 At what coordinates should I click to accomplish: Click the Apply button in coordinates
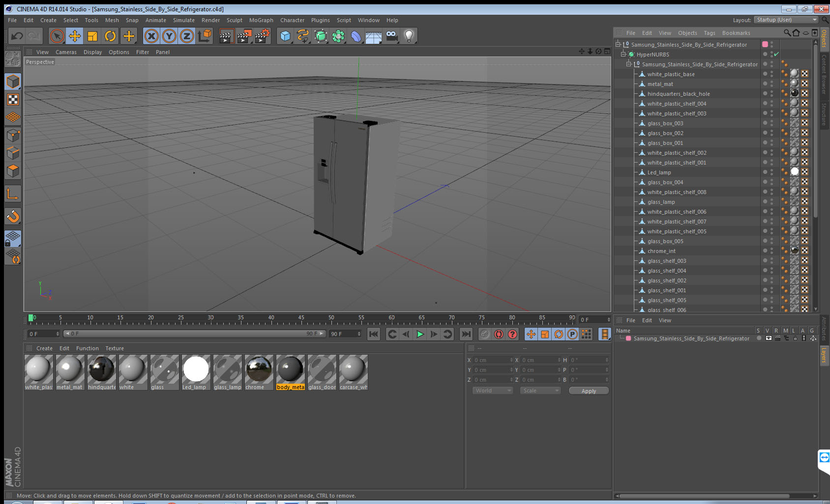589,391
